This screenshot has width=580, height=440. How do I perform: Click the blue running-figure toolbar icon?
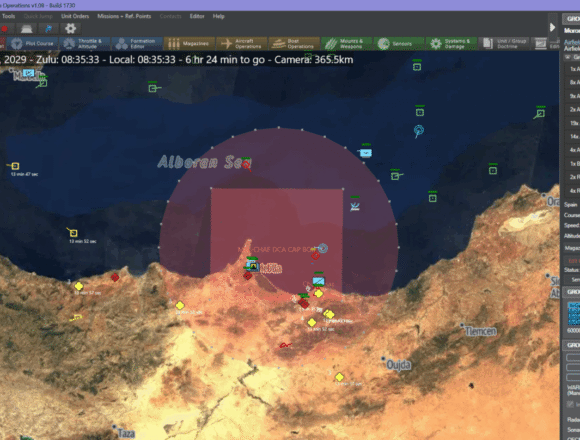48,28
